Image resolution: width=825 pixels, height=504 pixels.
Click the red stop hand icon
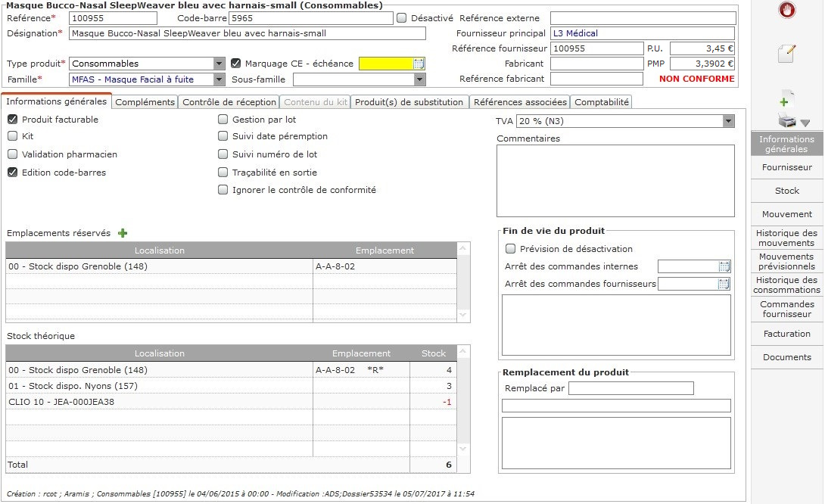coord(786,10)
